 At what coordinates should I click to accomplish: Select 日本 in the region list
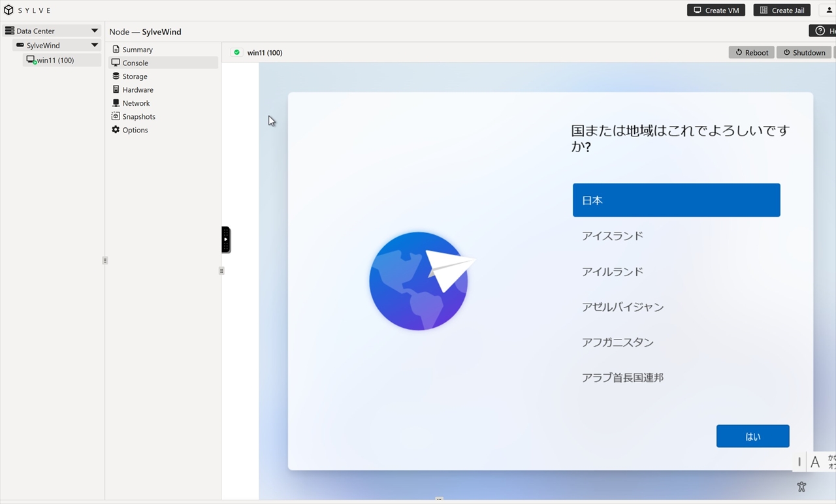tap(676, 200)
